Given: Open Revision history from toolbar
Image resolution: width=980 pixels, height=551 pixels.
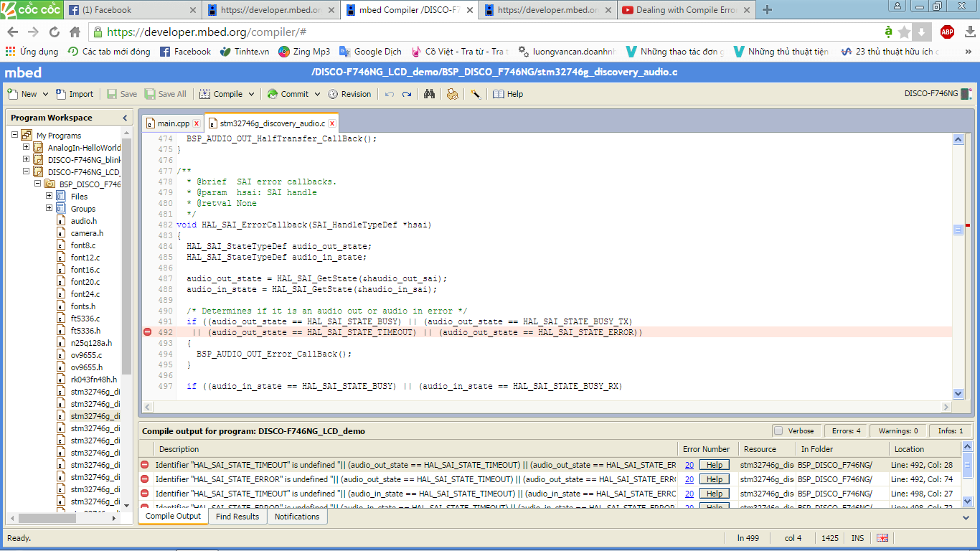Looking at the screenshot, I should (x=349, y=94).
